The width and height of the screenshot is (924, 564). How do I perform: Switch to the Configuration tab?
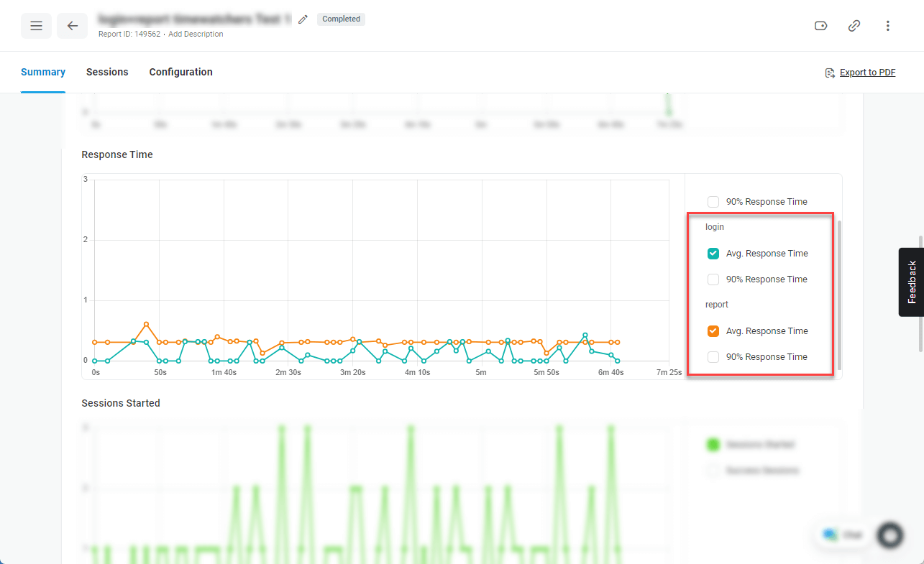[x=180, y=72]
